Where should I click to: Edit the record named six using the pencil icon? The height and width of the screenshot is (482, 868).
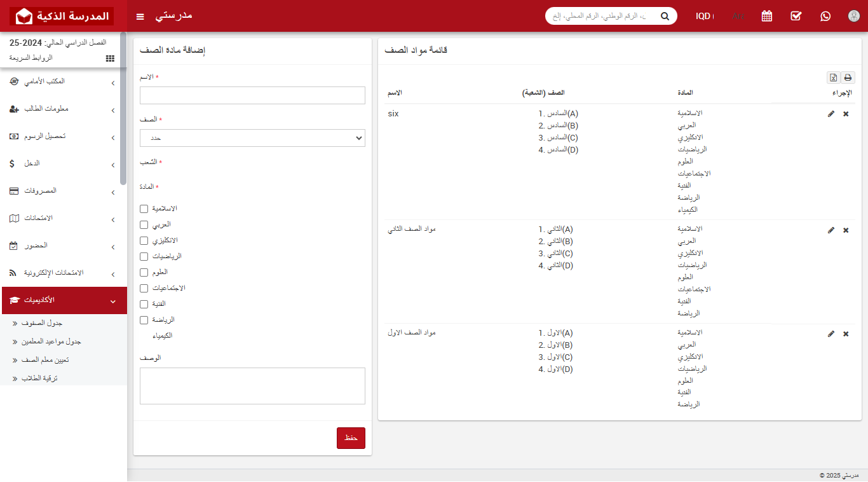831,113
